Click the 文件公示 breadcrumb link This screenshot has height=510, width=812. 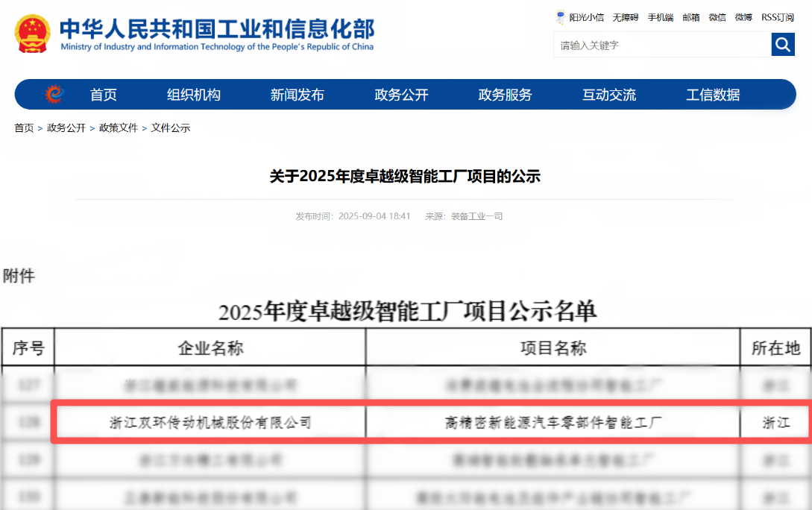click(171, 127)
